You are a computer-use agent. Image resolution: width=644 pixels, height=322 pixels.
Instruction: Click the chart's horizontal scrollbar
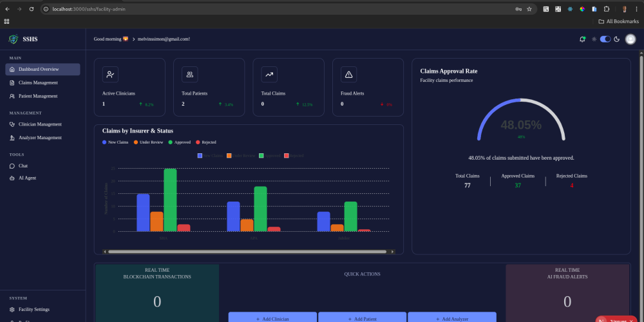[248, 252]
